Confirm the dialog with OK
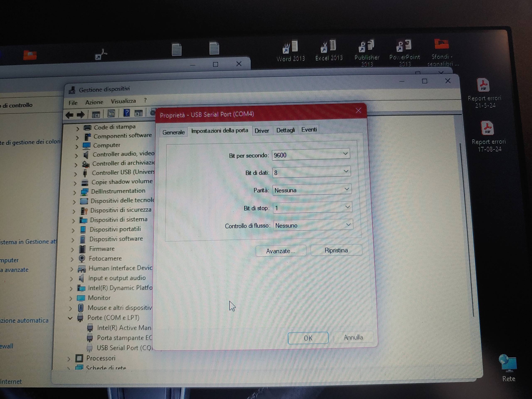 pos(308,338)
